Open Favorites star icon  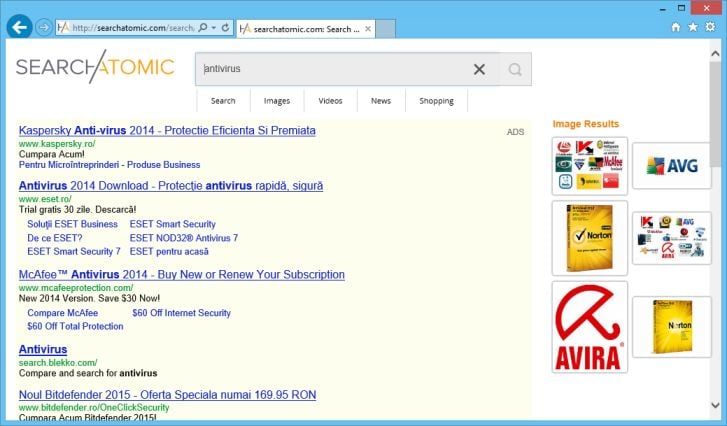(693, 27)
